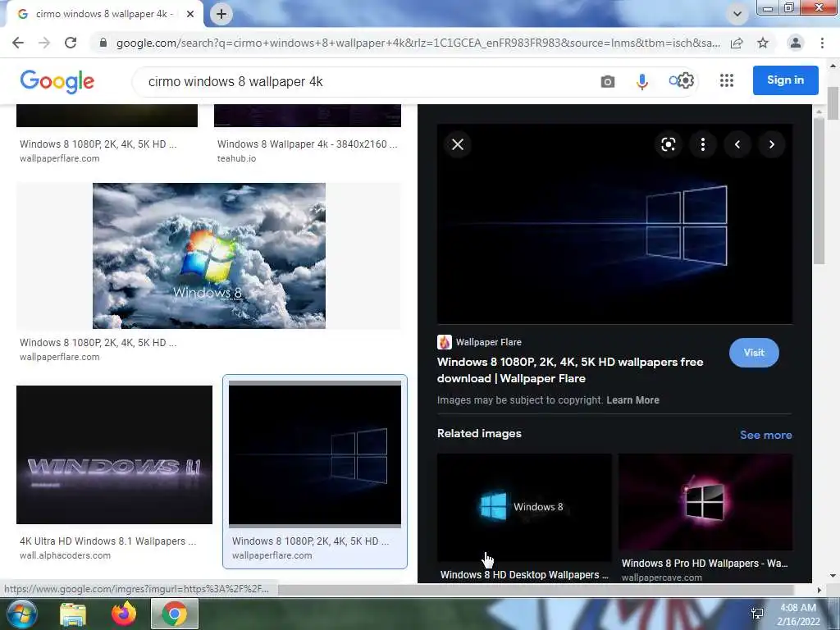Screen dimensions: 840x630
Task: Click the padlock site info icon
Action: pyautogui.click(x=103, y=43)
